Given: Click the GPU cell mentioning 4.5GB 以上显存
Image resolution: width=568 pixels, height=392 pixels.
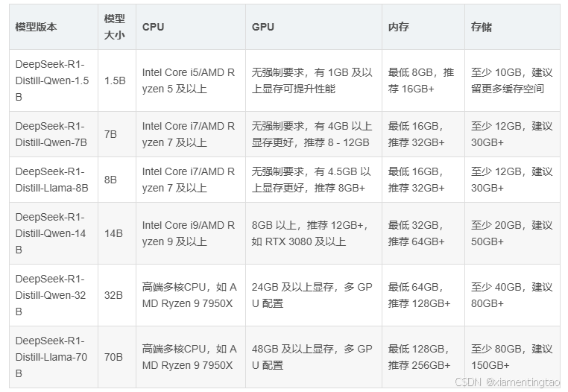Looking at the screenshot, I should tap(314, 180).
